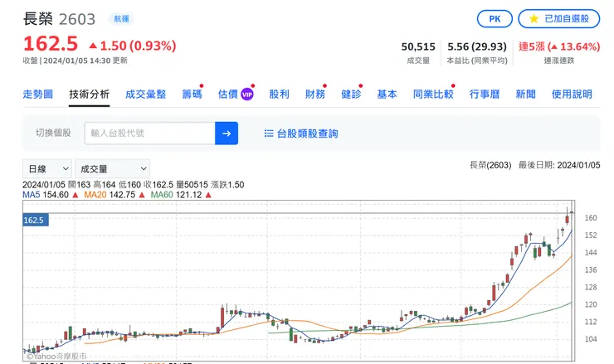Click the 連5漲 13.64% streak text
614x364 pixels.
[x=559, y=46]
